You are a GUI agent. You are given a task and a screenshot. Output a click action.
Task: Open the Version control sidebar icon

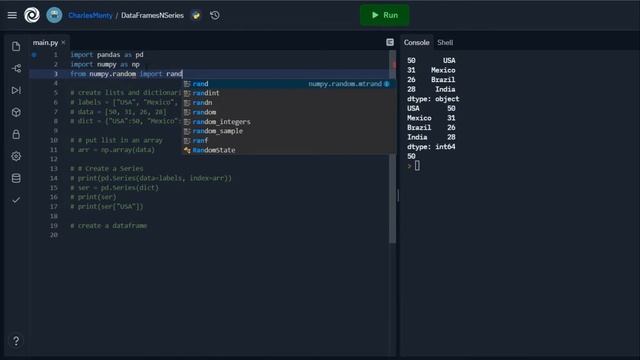tap(16, 68)
